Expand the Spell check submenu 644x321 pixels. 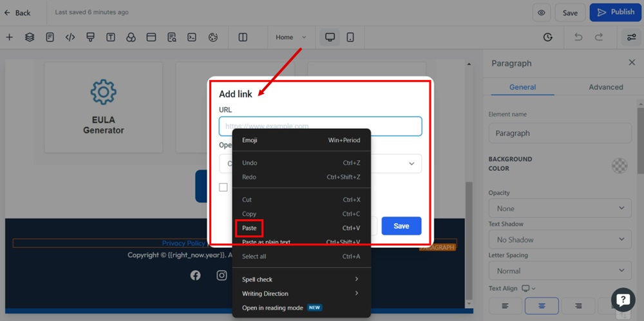[301, 280]
